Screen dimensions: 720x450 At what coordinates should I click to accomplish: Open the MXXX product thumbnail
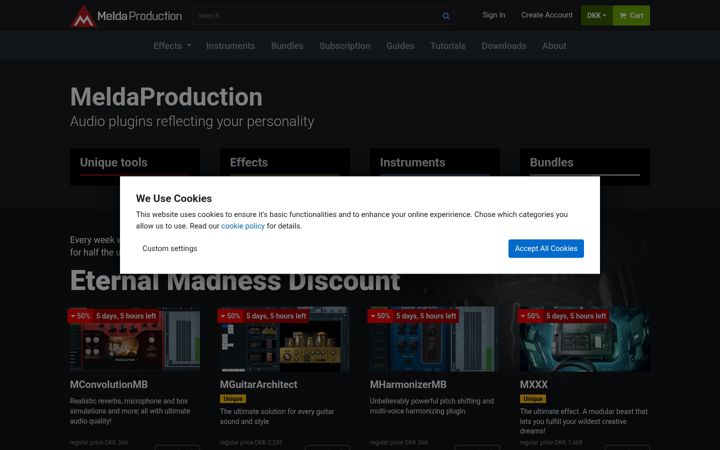point(585,339)
